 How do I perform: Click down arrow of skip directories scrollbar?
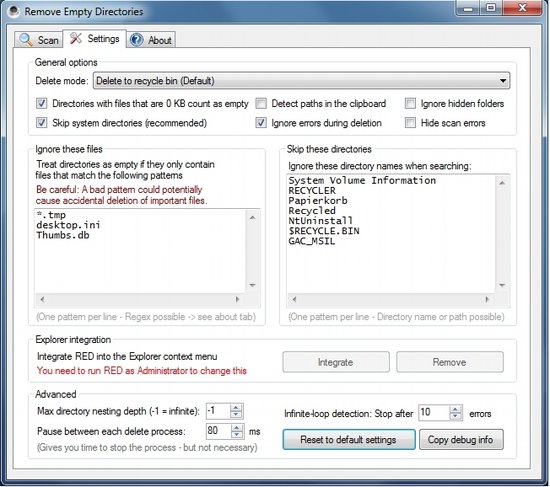502,285
